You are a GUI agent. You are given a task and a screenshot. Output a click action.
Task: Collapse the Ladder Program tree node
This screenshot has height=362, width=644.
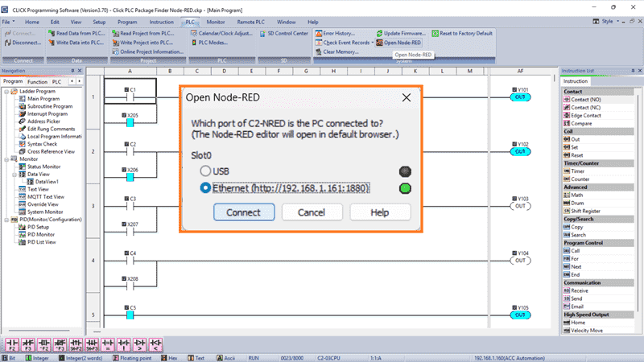6,91
